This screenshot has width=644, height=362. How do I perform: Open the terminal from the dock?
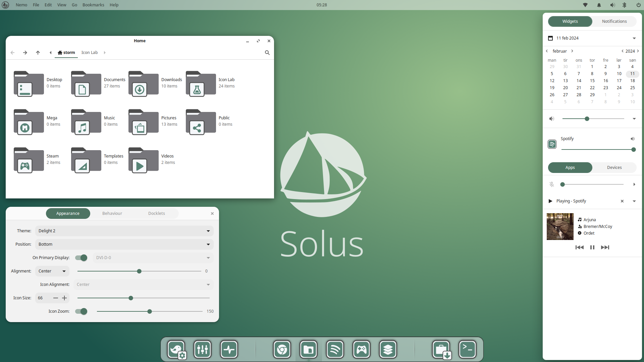(x=468, y=349)
